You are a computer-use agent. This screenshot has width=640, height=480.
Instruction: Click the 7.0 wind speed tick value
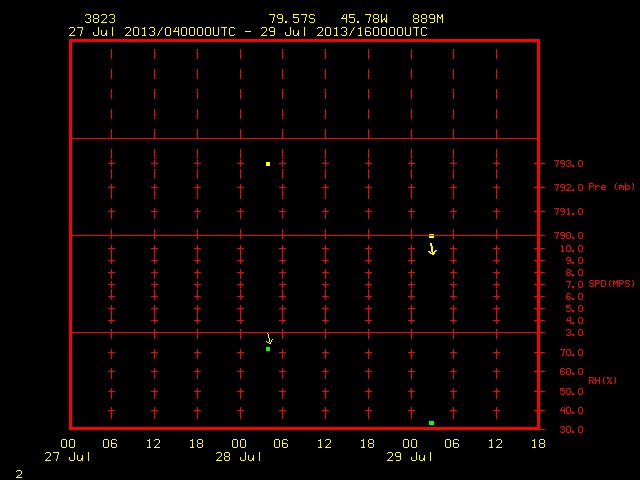click(574, 284)
